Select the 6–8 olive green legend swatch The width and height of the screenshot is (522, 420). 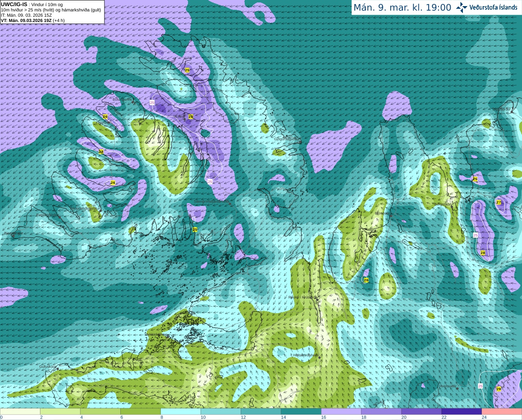click(140, 411)
